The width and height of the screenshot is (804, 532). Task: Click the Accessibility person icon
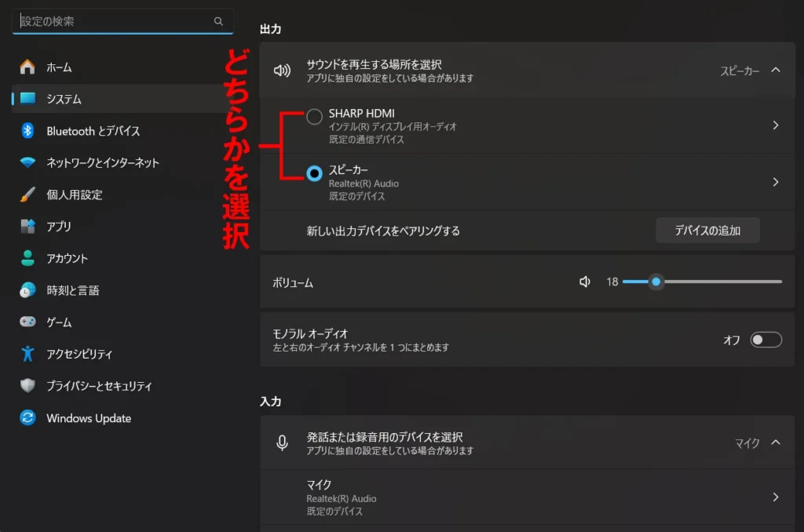[x=27, y=354]
